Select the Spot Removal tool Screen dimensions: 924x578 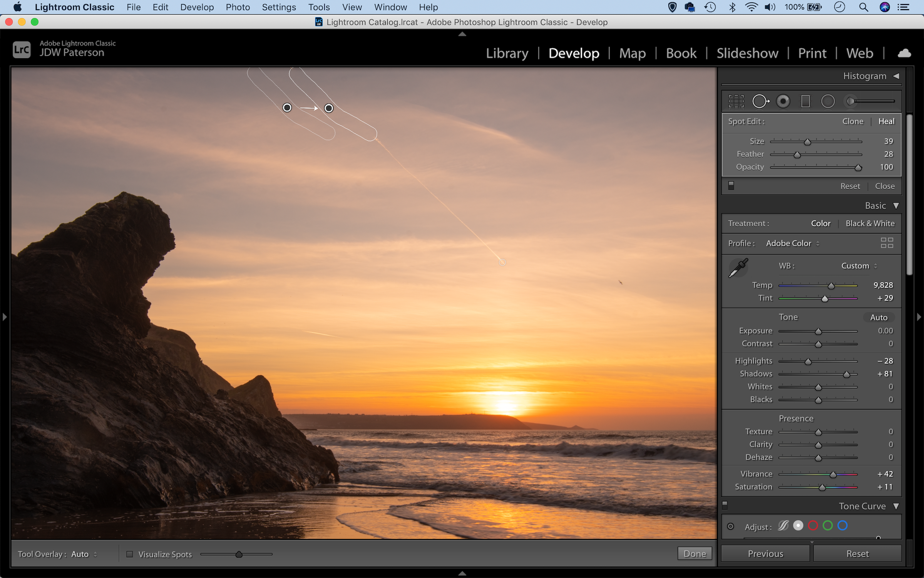click(760, 101)
